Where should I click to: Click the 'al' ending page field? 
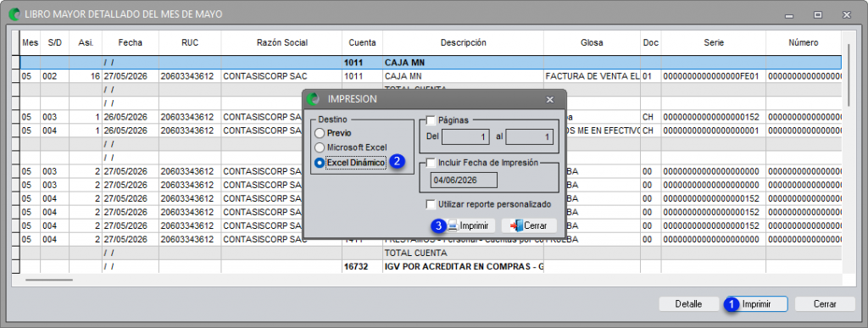click(530, 136)
